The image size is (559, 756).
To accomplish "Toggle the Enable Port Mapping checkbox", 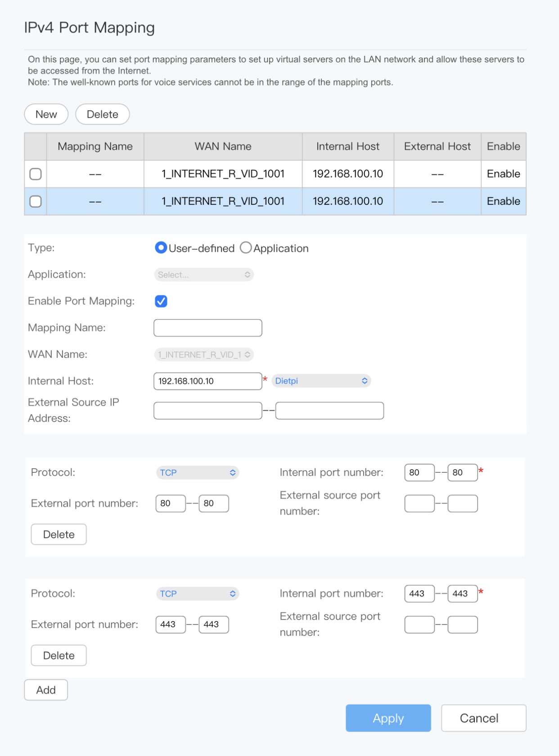I will point(161,301).
